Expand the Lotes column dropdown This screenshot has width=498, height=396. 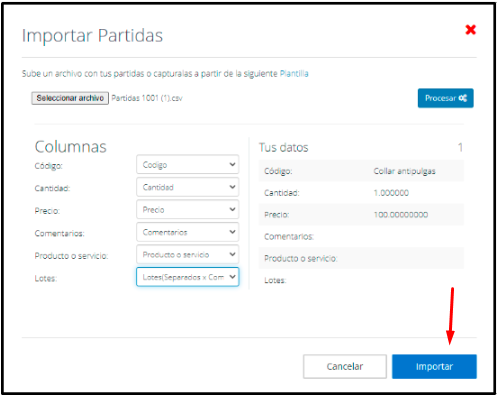point(188,277)
